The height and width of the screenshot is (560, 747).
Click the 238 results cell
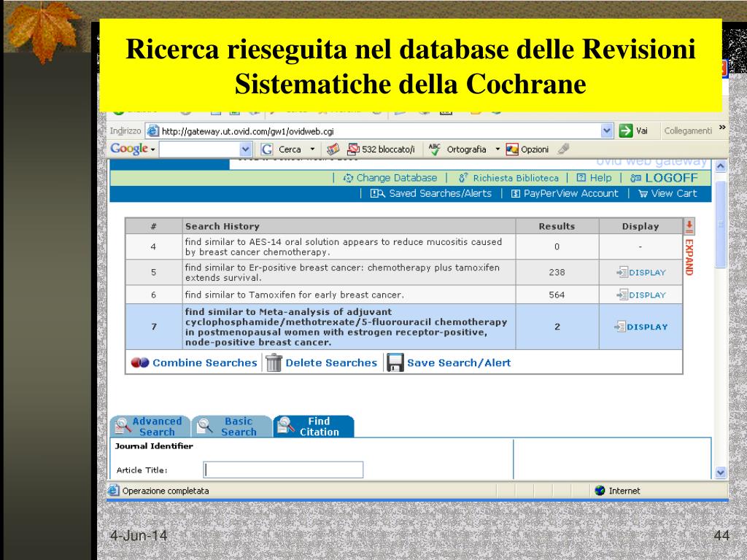[x=557, y=273]
